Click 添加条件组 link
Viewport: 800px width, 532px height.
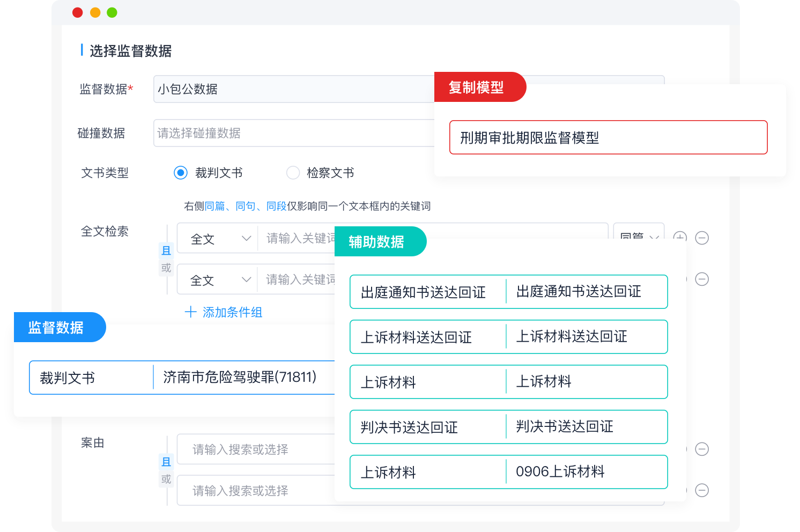click(x=224, y=312)
